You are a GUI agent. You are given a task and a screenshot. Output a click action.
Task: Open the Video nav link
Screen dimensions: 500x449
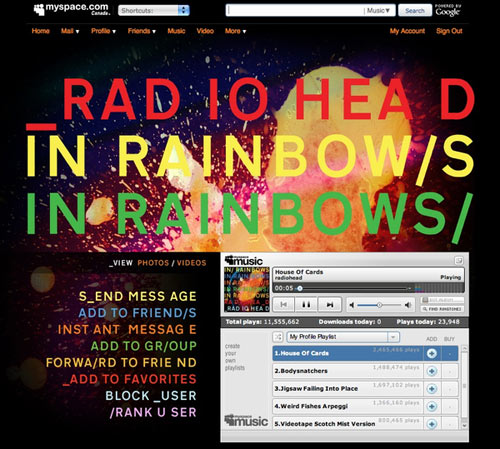pos(205,31)
